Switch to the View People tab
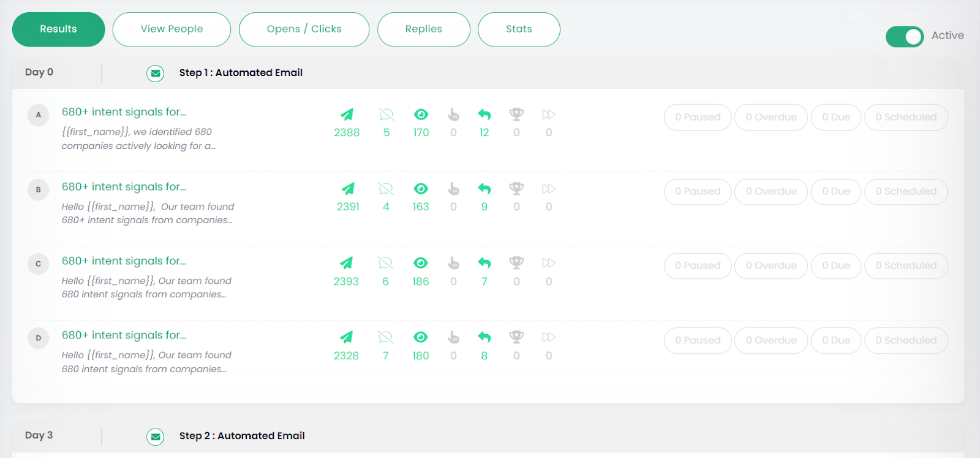The image size is (980, 458). click(x=171, y=29)
